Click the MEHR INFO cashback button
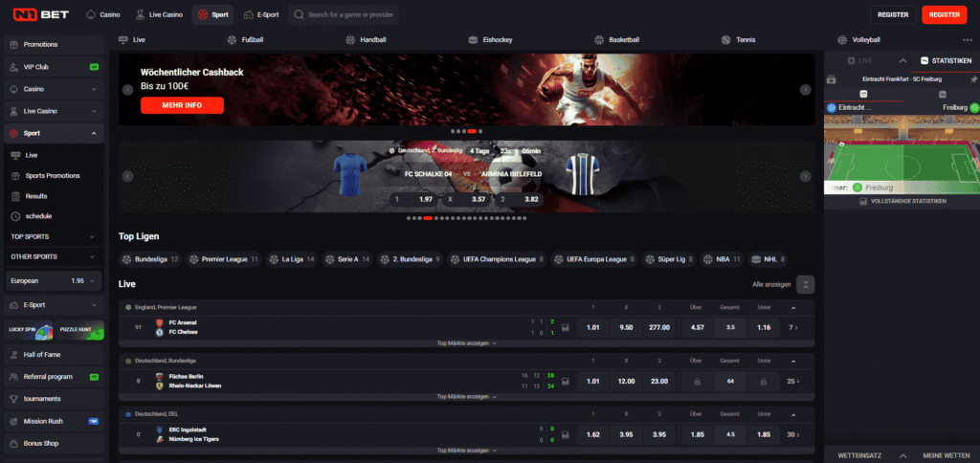980x463 pixels. pos(182,105)
